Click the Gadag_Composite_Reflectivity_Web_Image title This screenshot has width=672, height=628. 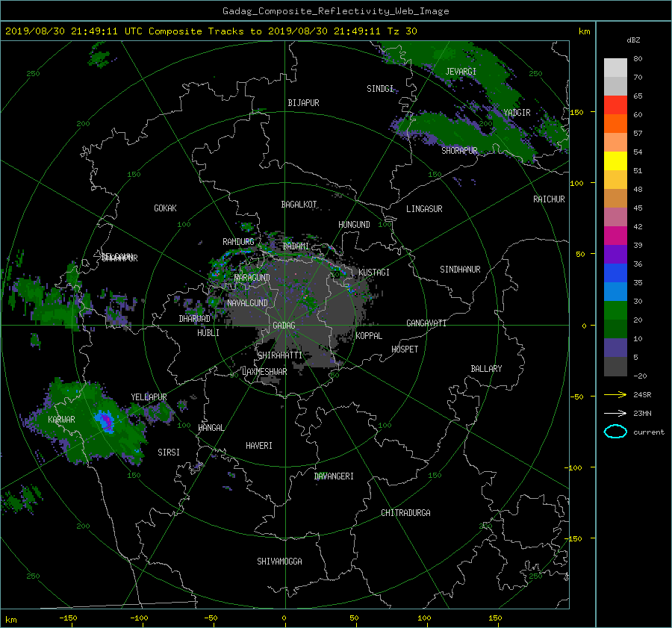(335, 11)
